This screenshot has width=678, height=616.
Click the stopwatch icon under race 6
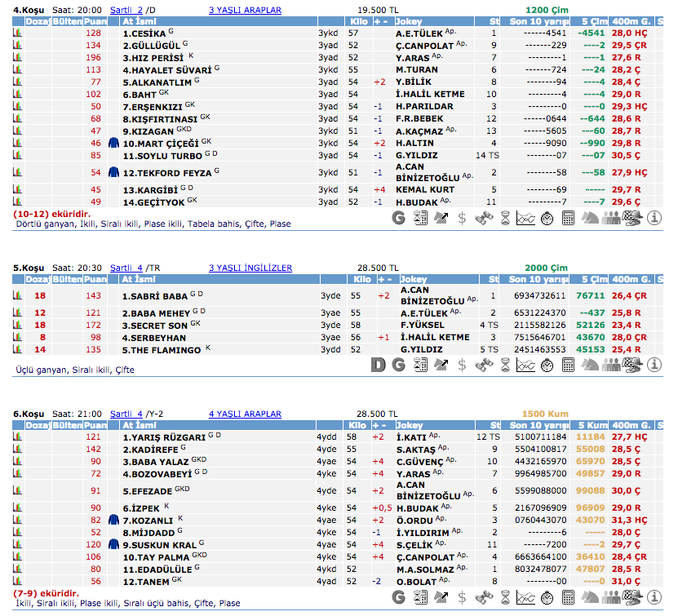547,597
